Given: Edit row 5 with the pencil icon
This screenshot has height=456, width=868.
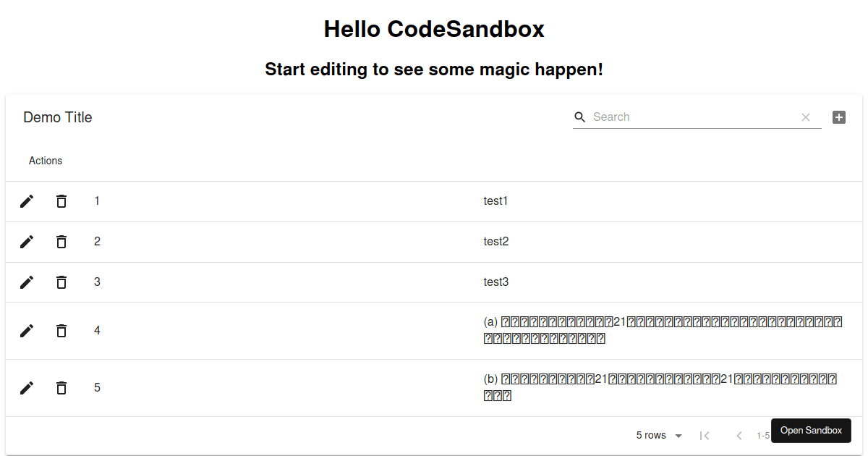Looking at the screenshot, I should tap(27, 387).
